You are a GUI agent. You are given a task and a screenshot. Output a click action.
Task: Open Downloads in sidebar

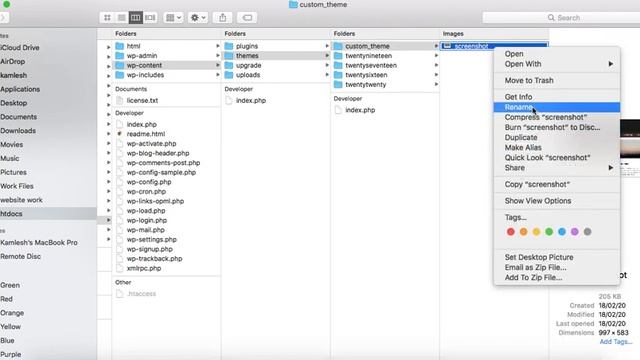coord(18,131)
